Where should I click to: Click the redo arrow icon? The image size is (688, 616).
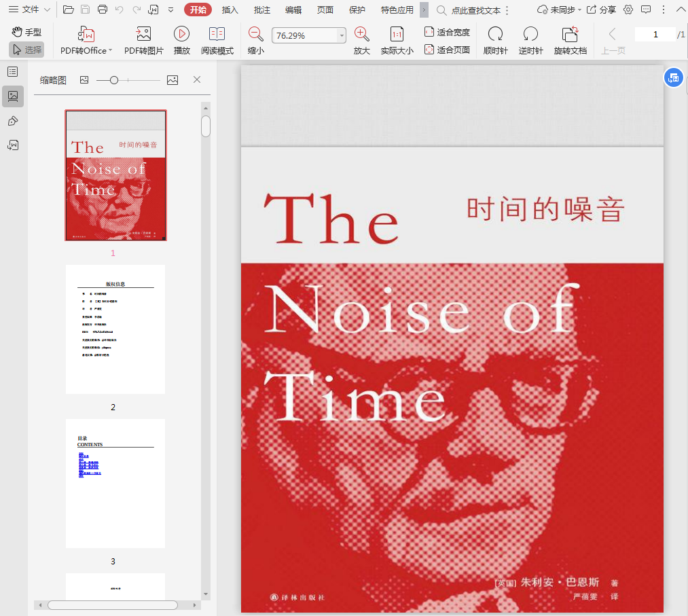[137, 10]
